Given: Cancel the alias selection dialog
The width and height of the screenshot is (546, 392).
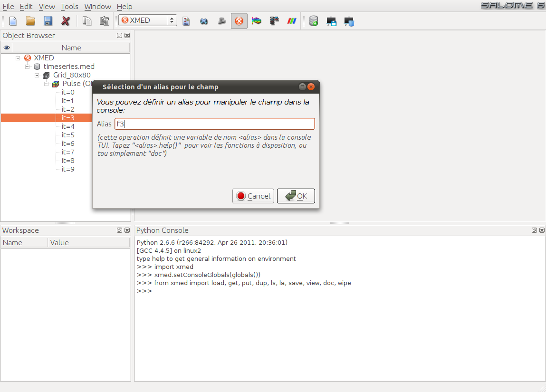Looking at the screenshot, I should click(253, 196).
